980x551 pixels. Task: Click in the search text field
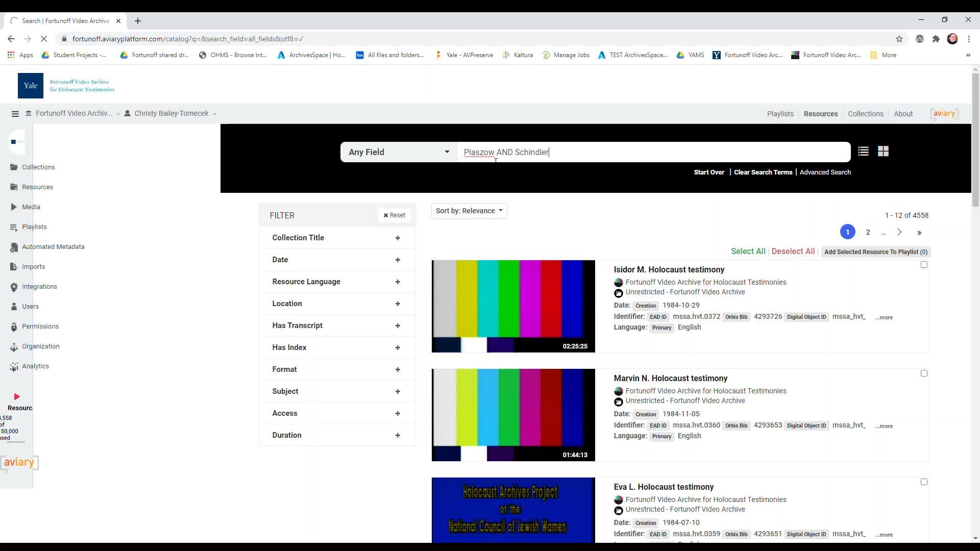pos(653,152)
